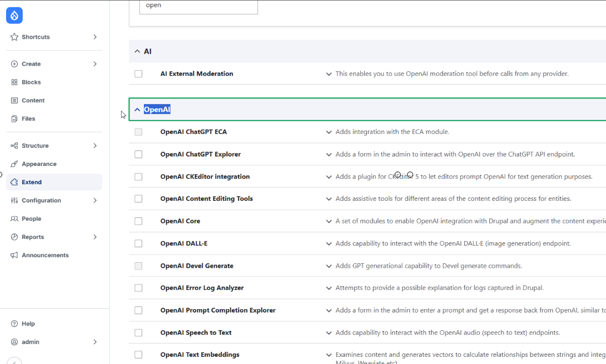Expand OpenAI ChatGPT Explorer details

point(329,154)
